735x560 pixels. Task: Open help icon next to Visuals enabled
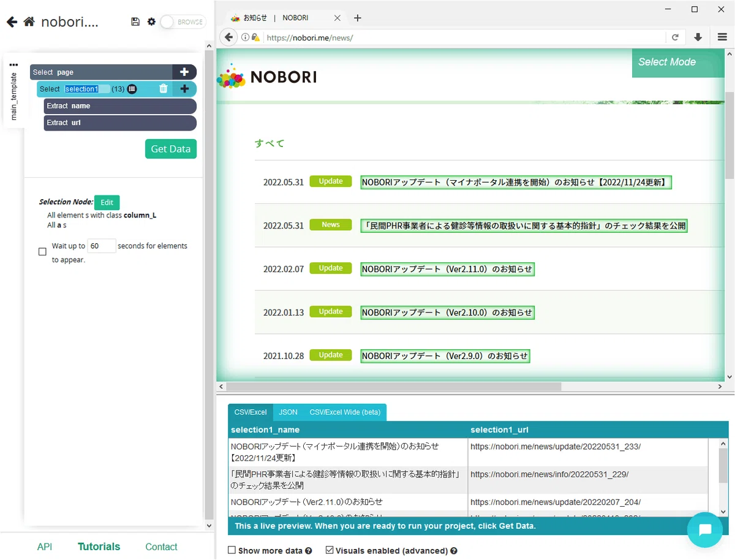[454, 551]
